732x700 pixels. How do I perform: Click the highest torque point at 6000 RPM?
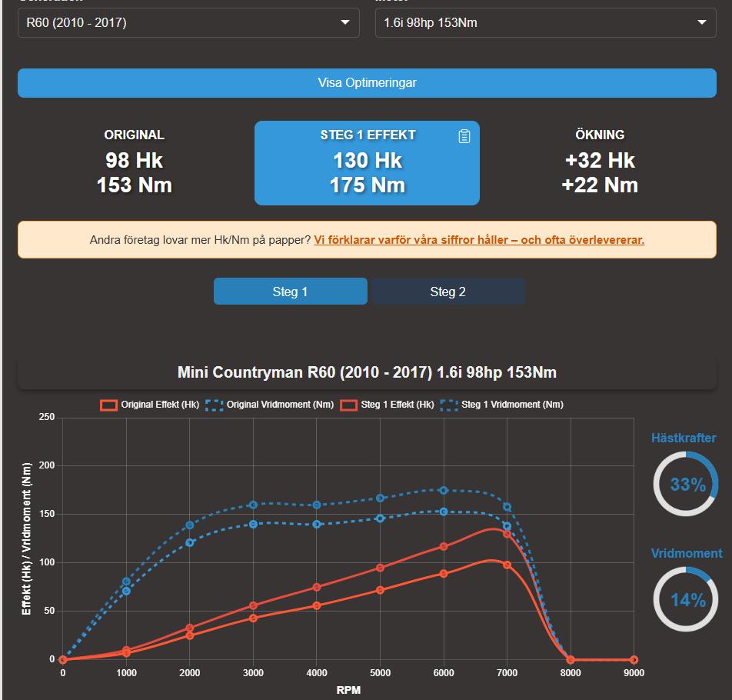click(444, 490)
